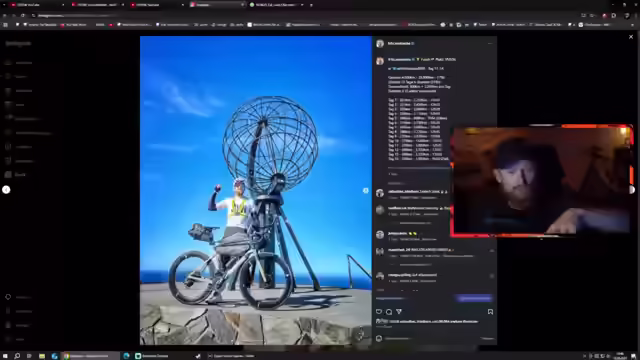Click the add-comment input field

(x=431, y=338)
